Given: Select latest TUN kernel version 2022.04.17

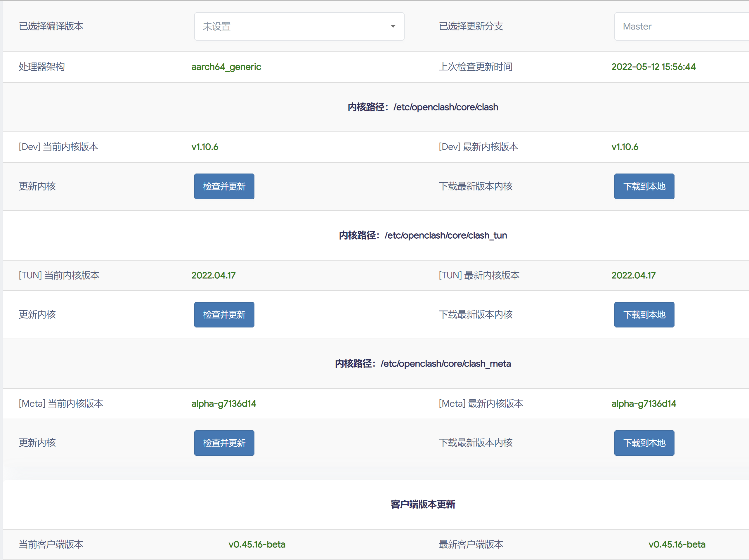Looking at the screenshot, I should [634, 275].
